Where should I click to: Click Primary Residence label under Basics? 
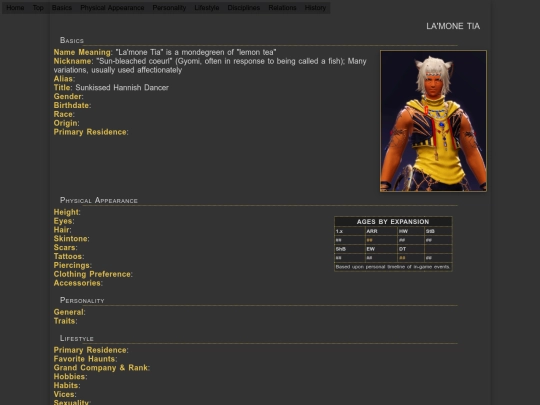[91, 132]
